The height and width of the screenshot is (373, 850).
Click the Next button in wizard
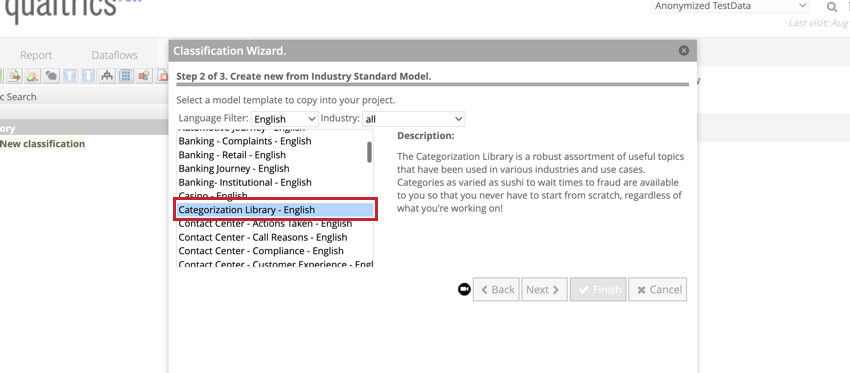coord(545,290)
